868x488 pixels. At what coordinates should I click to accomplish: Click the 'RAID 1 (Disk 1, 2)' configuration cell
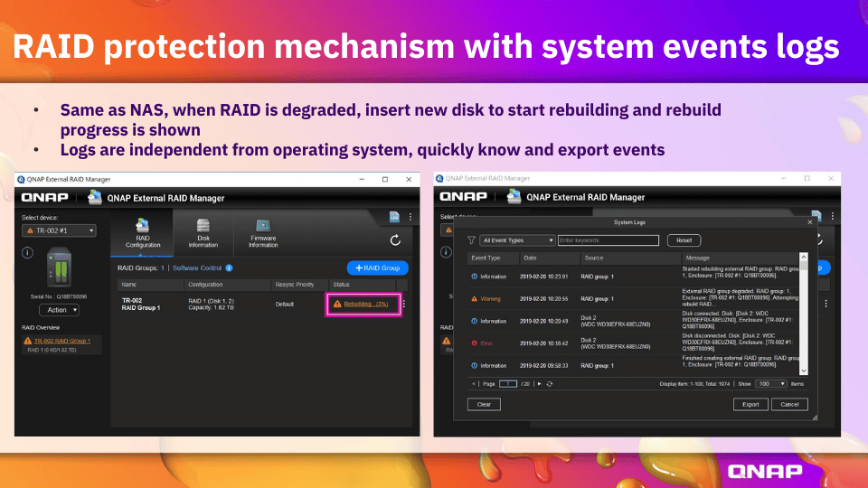coord(211,304)
